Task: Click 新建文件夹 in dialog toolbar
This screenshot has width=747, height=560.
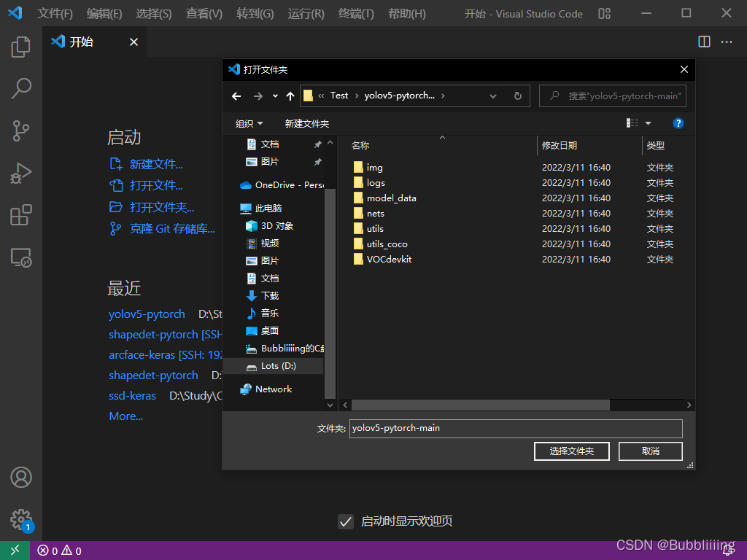Action: [307, 124]
